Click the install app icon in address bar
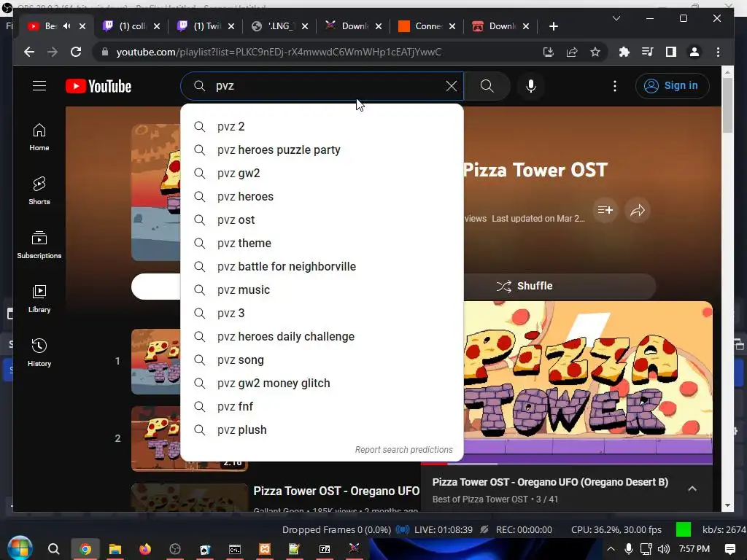The image size is (747, 560). click(x=549, y=52)
